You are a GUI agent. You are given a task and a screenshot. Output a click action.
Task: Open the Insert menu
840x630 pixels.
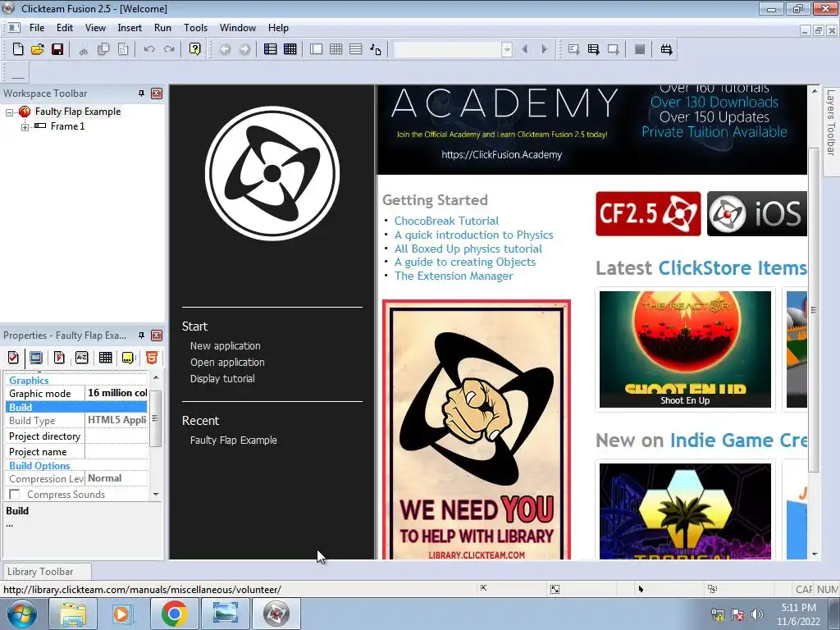point(130,28)
